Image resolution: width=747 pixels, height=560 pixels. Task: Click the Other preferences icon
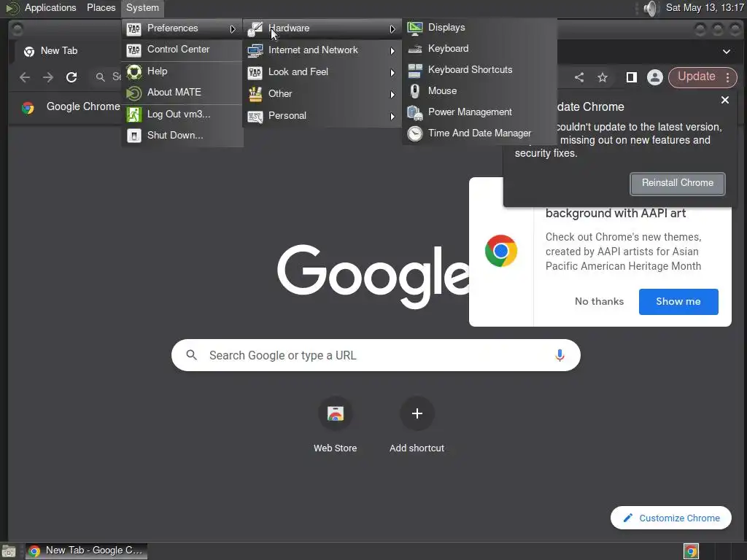pos(255,94)
